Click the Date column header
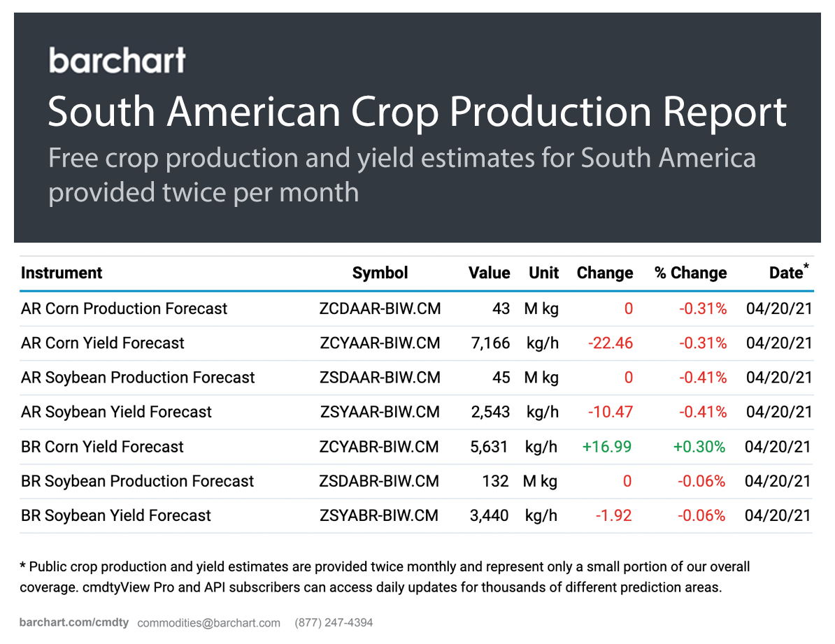This screenshot has height=644, width=835. (x=785, y=273)
